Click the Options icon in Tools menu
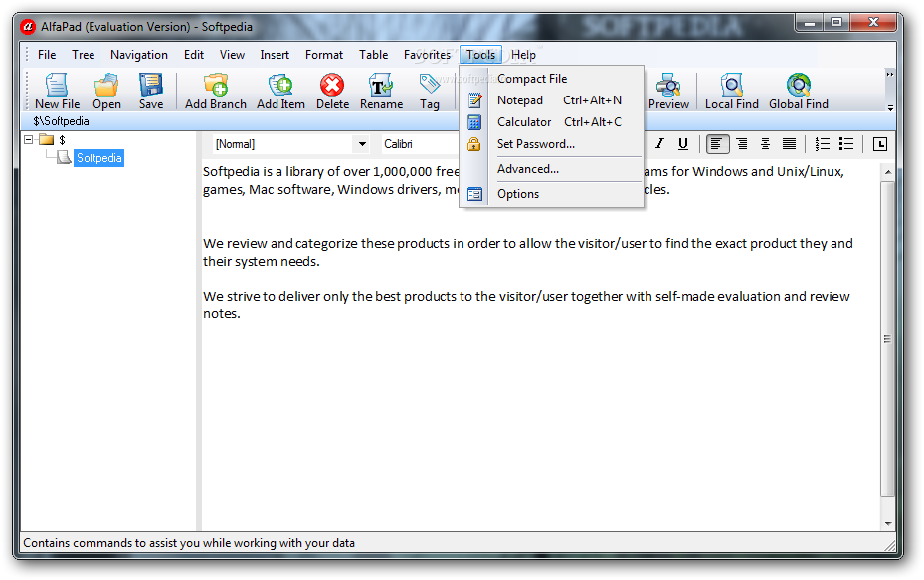The height and width of the screenshot is (580, 924). (x=474, y=194)
